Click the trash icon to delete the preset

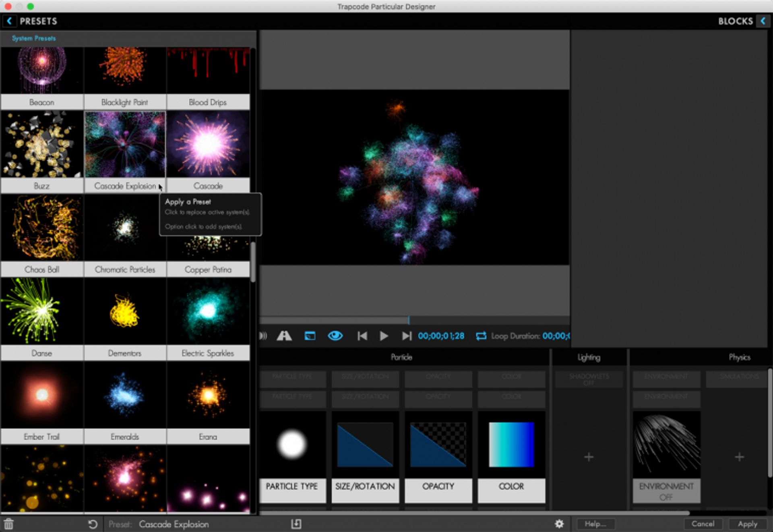9,524
